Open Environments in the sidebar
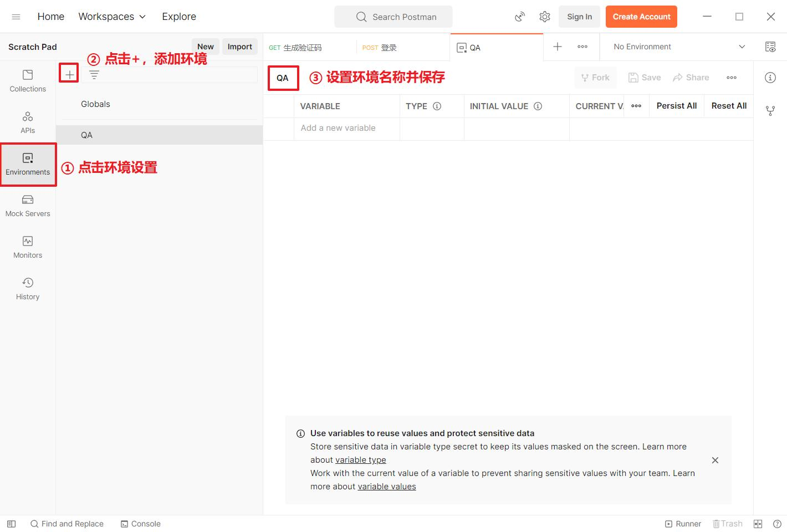787x532 pixels. (28, 164)
